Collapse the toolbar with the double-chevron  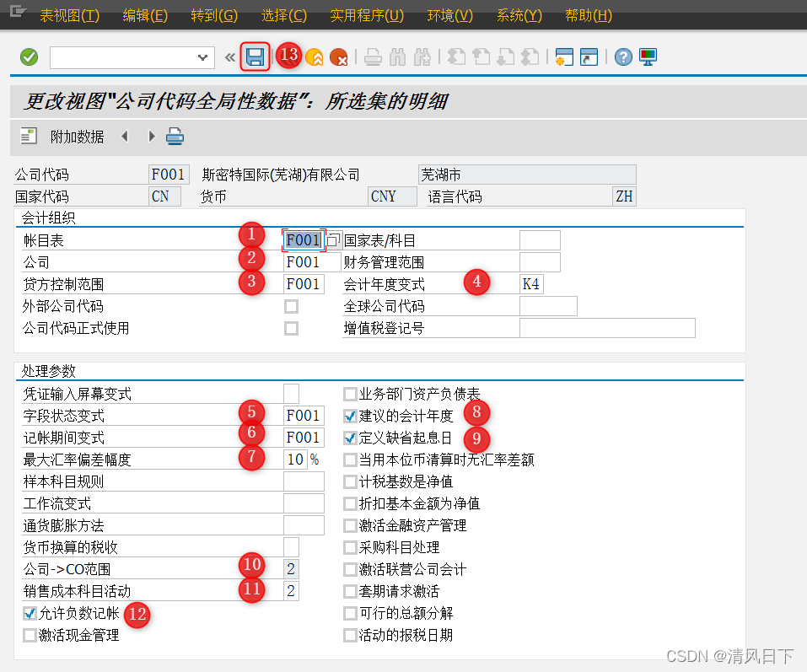(x=229, y=56)
